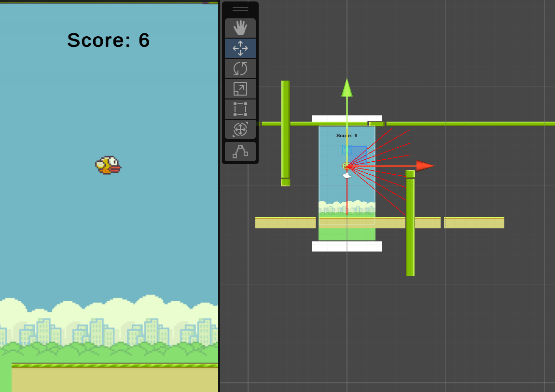Grab the tool overlay drag handle
Image resolution: width=555 pixels, height=392 pixels.
[240, 9]
